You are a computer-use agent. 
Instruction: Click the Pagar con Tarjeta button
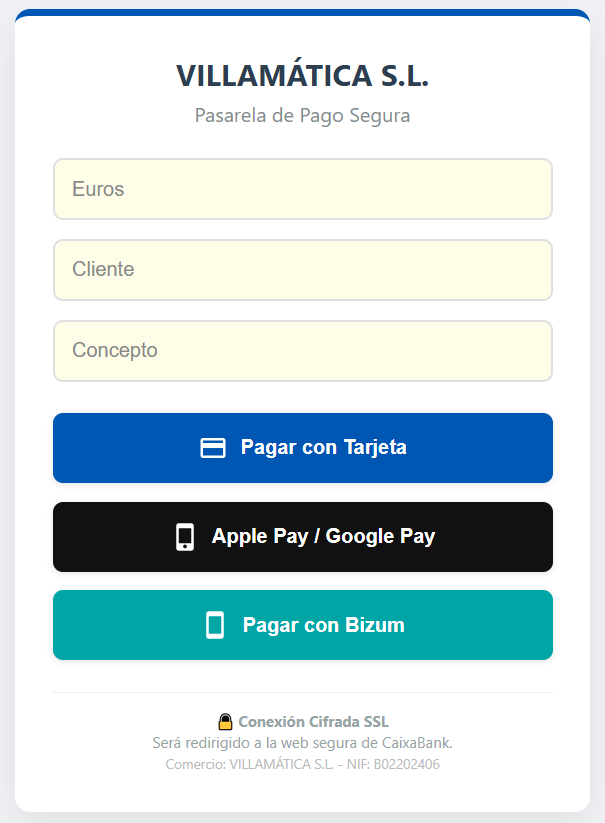coord(302,448)
